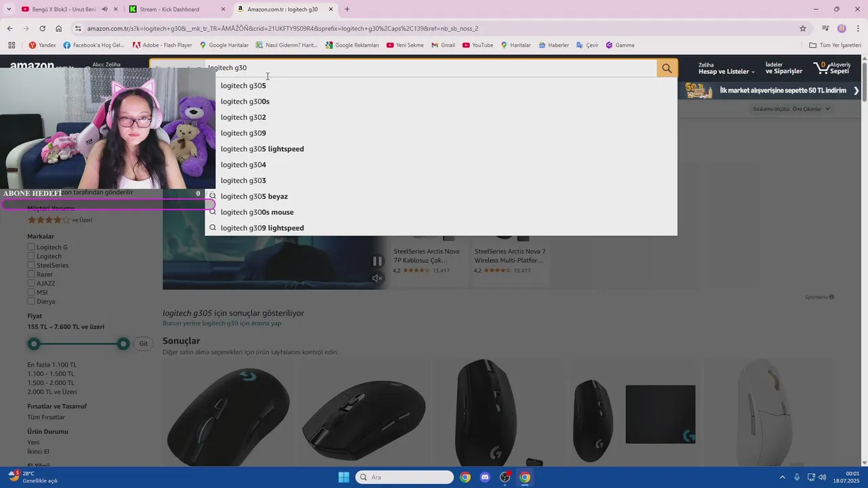Viewport: 868px width, 488px height.
Task: Open Chrome profile avatar
Action: (842, 28)
